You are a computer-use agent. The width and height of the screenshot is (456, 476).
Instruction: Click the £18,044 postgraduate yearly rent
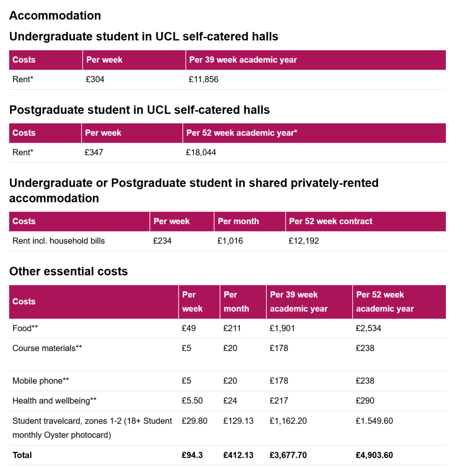pos(201,152)
